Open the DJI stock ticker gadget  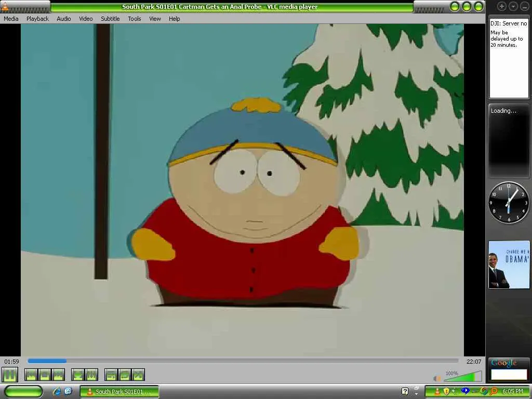pyautogui.click(x=509, y=57)
